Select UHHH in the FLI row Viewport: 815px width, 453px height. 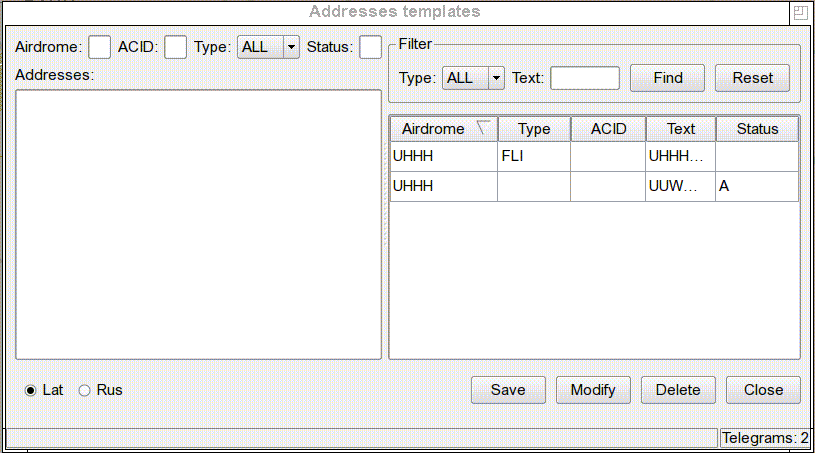[444, 156]
